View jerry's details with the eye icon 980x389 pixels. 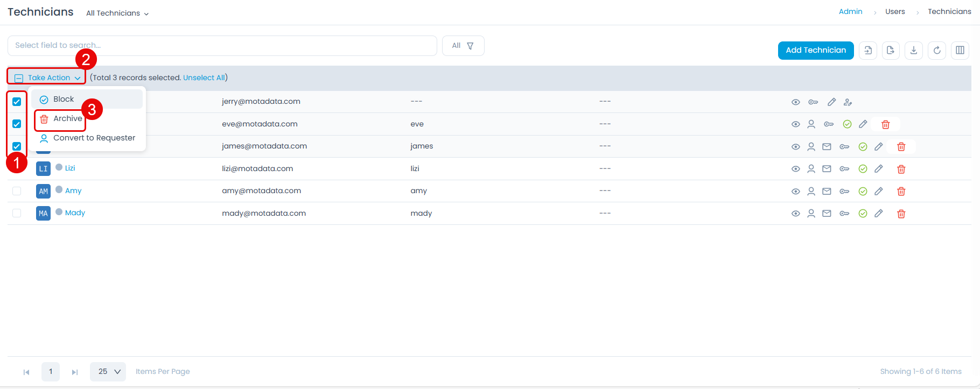(795, 102)
